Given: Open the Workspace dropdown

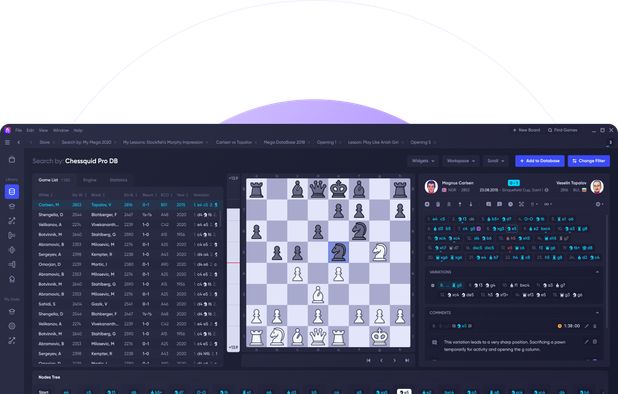Looking at the screenshot, I should pyautogui.click(x=460, y=161).
